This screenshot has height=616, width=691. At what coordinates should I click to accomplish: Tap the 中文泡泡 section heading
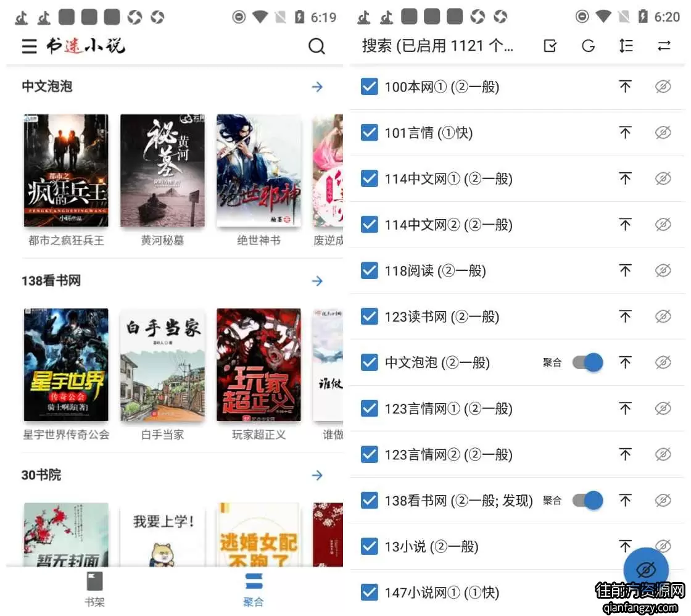coord(47,86)
